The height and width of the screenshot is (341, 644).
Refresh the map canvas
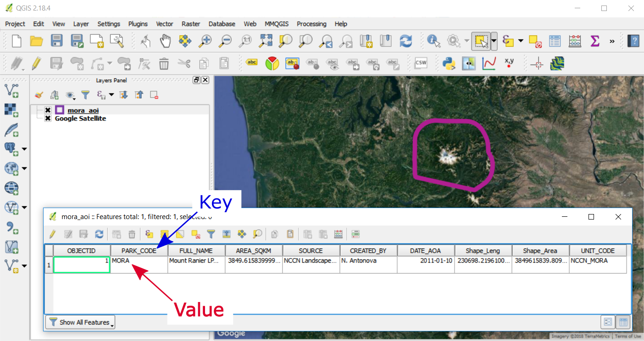pos(405,41)
